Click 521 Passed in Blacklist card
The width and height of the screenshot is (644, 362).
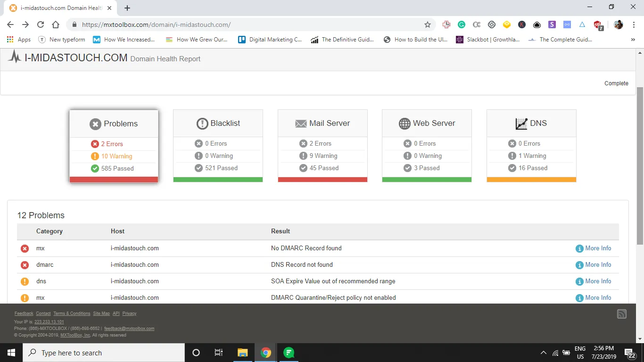216,168
